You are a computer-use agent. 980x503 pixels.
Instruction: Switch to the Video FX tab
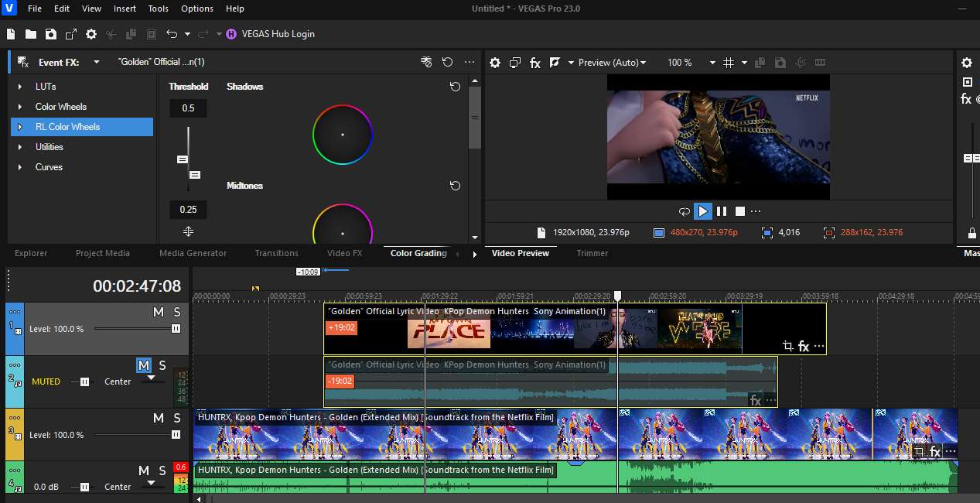pyautogui.click(x=344, y=253)
